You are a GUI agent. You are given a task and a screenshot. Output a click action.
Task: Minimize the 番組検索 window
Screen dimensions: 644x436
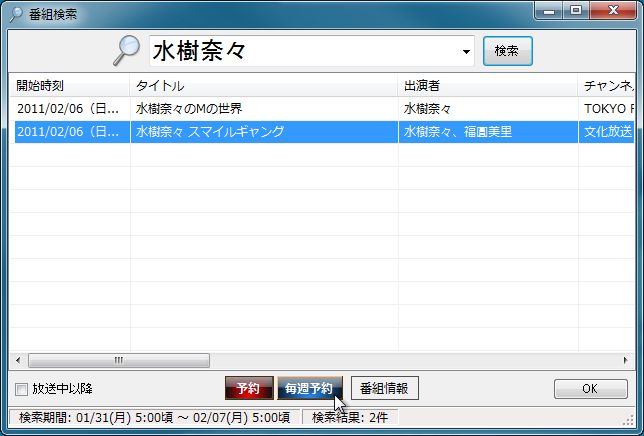point(549,11)
